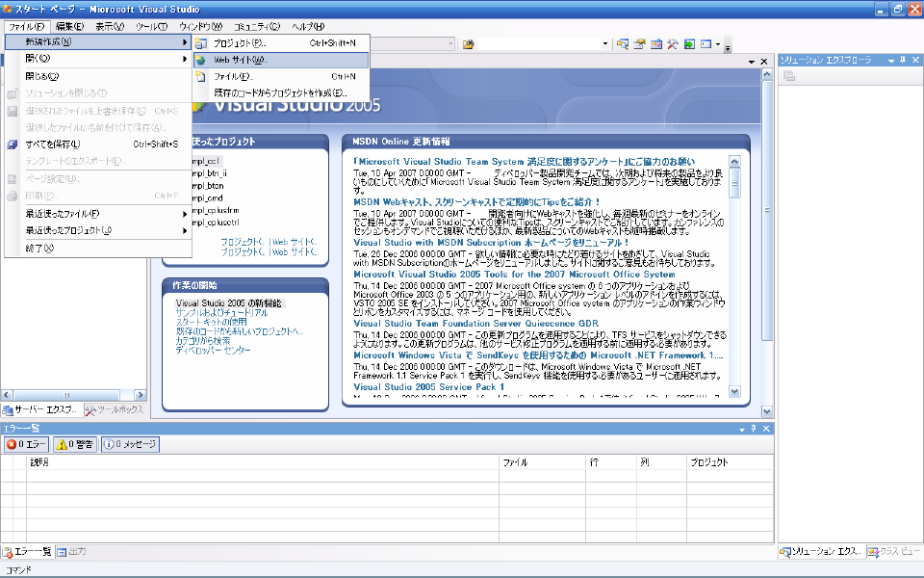The width and height of the screenshot is (924, 578).
Task: Click the Find in Files binoculars icon
Action: [x=469, y=44]
